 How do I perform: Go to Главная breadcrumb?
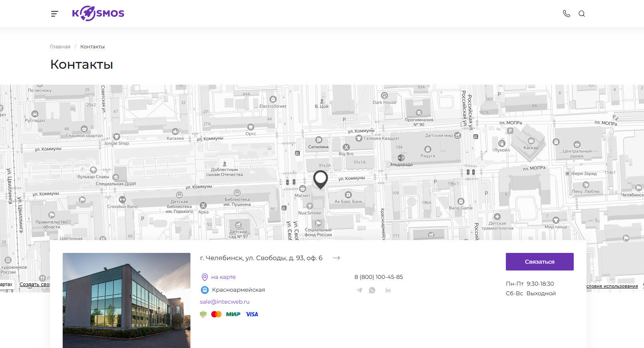click(x=60, y=47)
